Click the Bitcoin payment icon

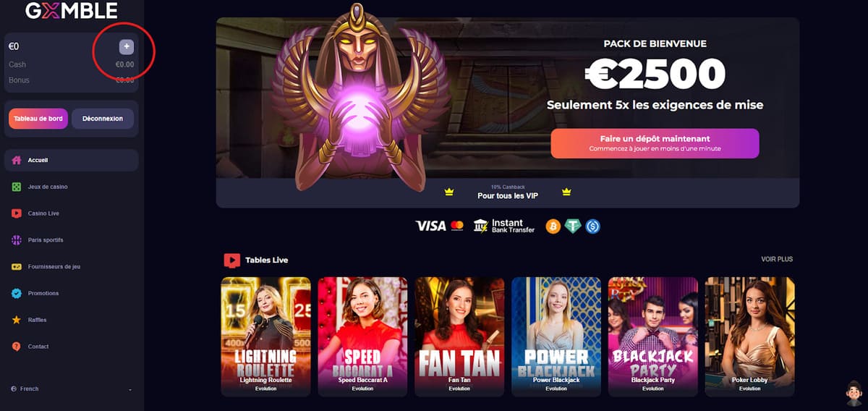(553, 226)
